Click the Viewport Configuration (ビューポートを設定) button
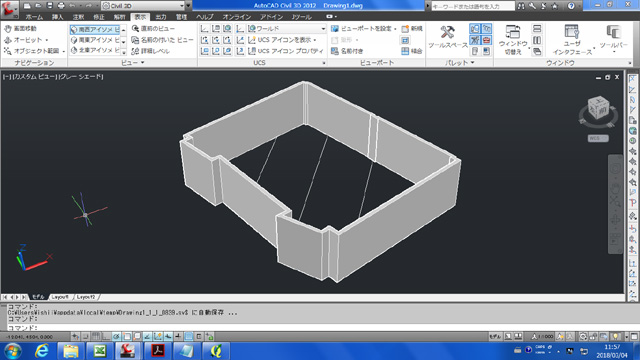Viewport: 640px width, 360px height. [x=362, y=29]
